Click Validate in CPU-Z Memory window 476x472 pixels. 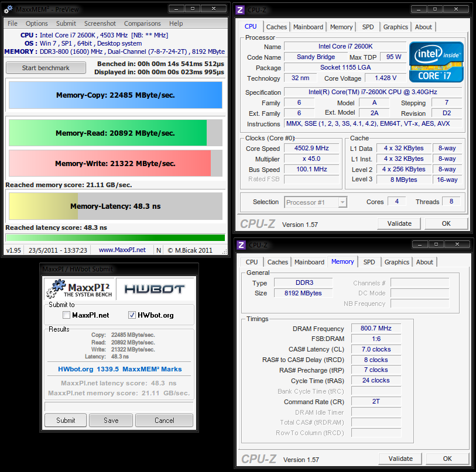[x=400, y=459]
